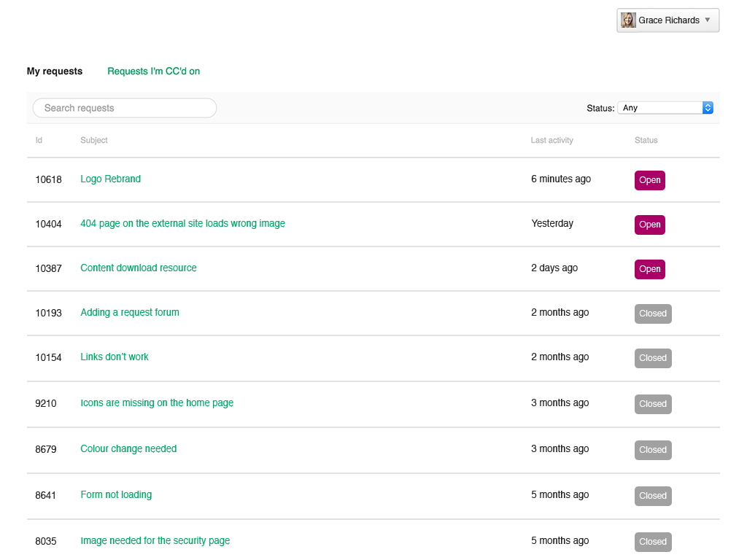Viewport: 747px width, 560px height.
Task: Click Closed badge on request 10193
Action: pyautogui.click(x=653, y=314)
